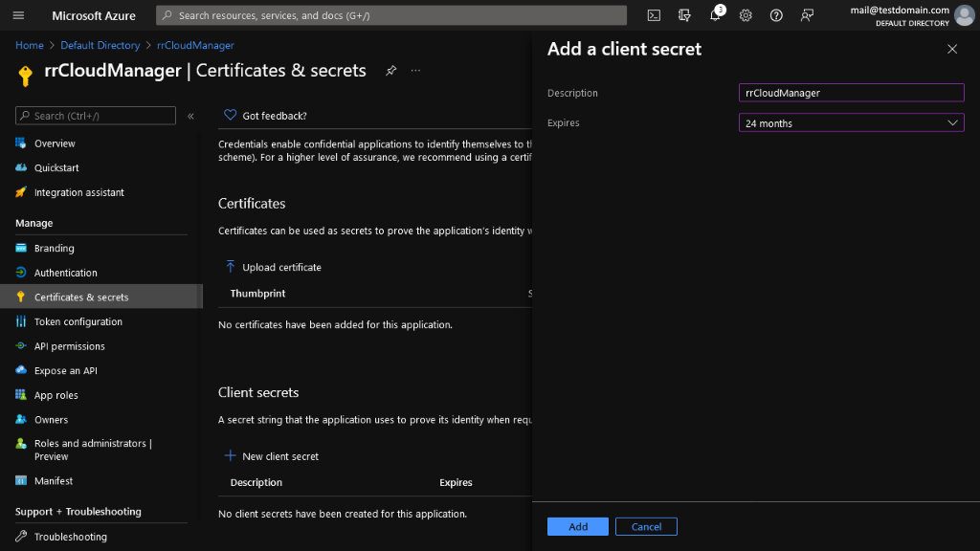Screen dimensions: 980x551
Task: Open the portal hamburger menu
Action: pyautogui.click(x=18, y=15)
